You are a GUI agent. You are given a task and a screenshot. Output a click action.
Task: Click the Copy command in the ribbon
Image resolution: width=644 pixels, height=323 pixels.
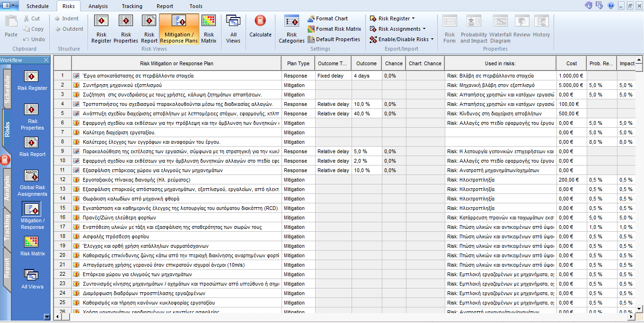[34, 29]
